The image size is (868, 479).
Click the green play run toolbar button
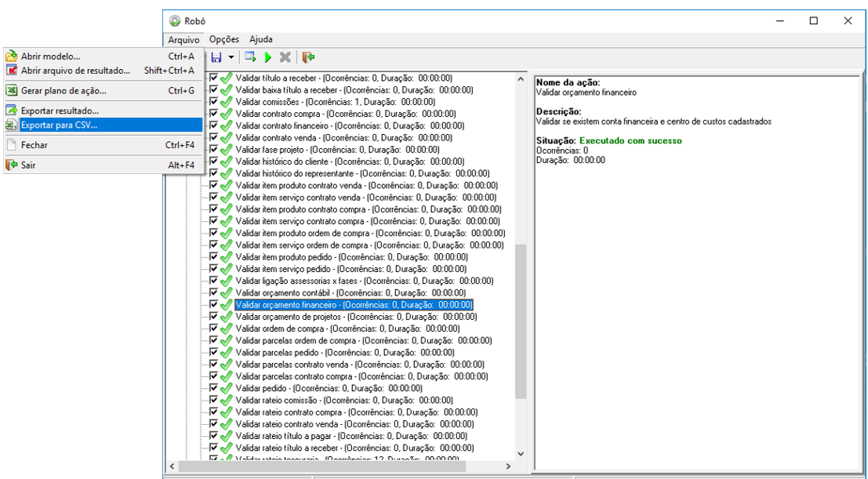tap(268, 57)
